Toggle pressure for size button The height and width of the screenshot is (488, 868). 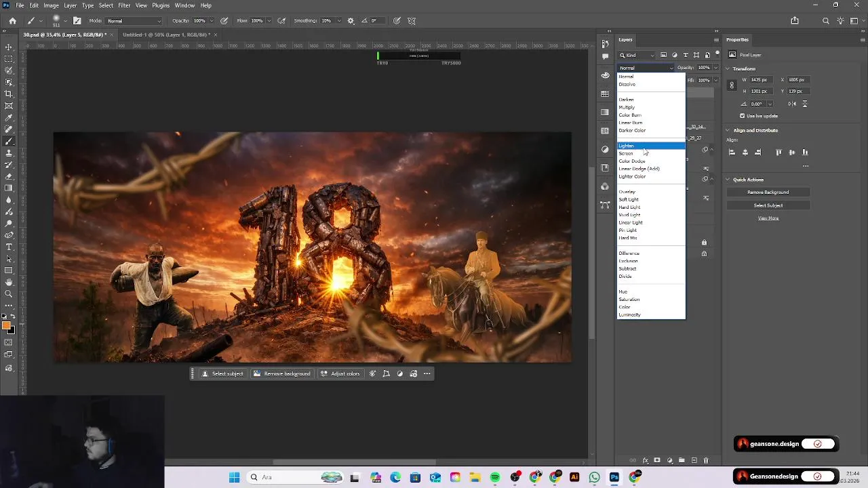point(397,21)
